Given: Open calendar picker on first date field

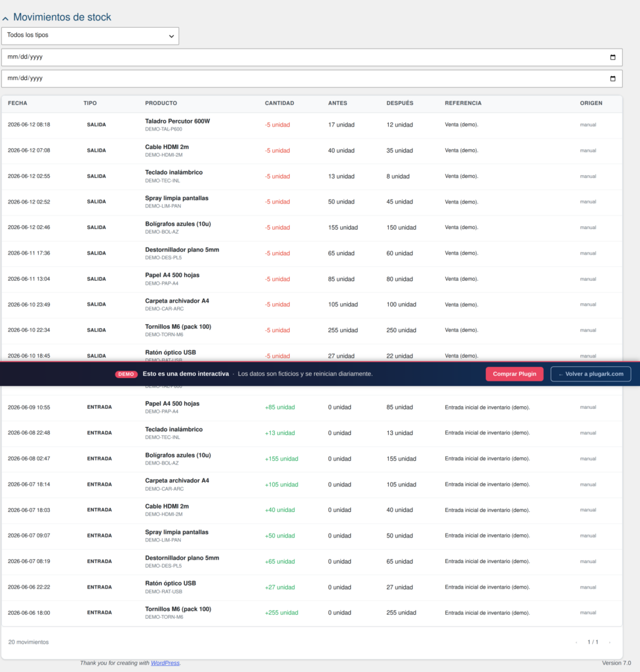Looking at the screenshot, I should (x=612, y=57).
